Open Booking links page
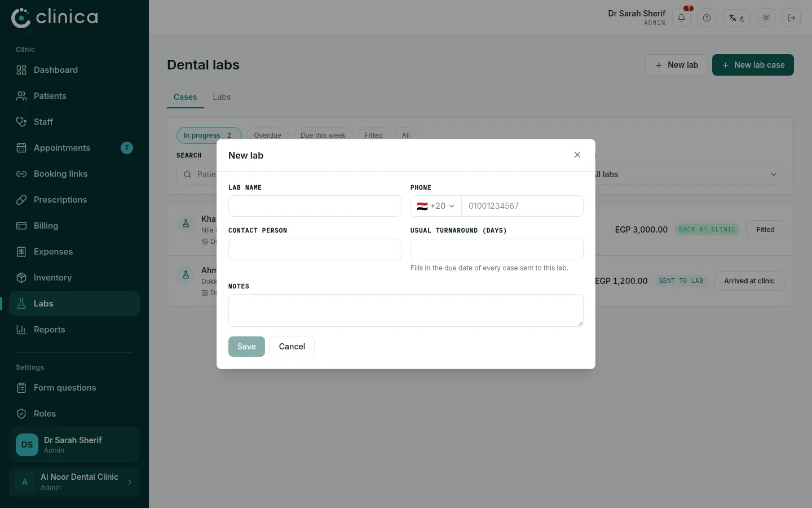Screen dimensions: 812x508 74,174
